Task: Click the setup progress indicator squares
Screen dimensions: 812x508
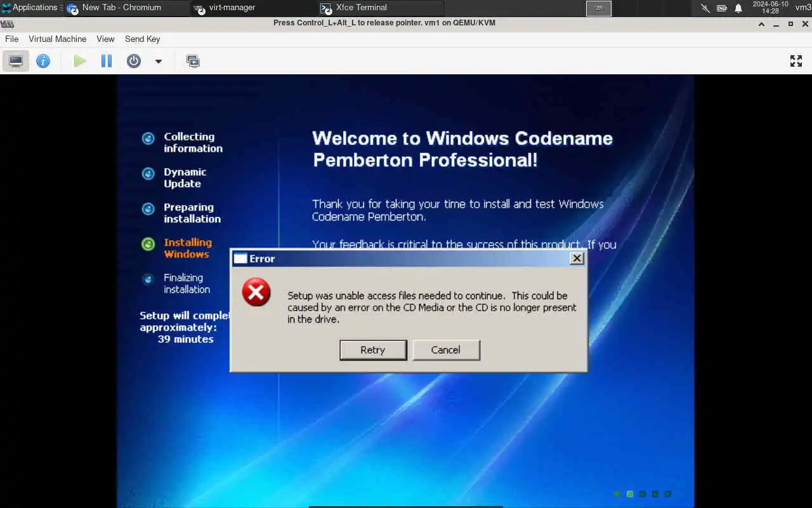Action: (642, 493)
